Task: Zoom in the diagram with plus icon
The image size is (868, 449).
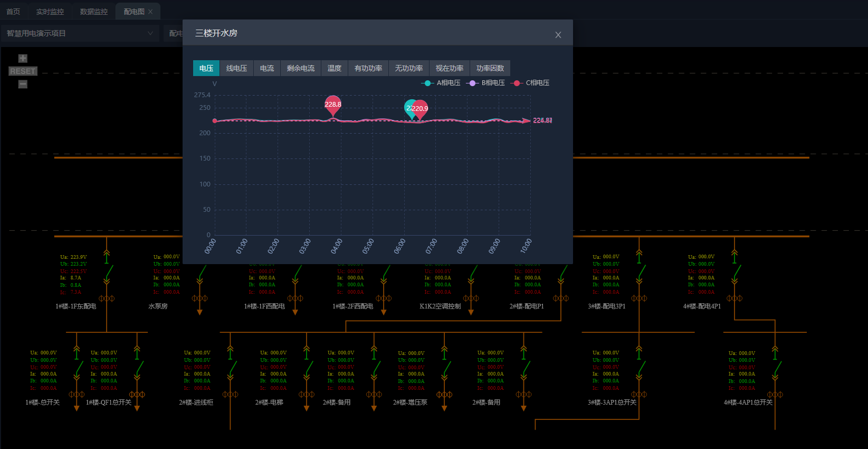Action: (23, 59)
